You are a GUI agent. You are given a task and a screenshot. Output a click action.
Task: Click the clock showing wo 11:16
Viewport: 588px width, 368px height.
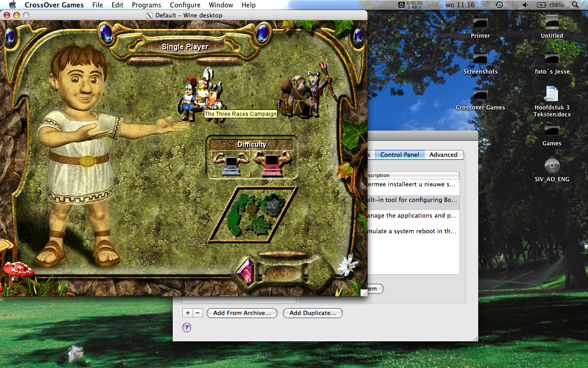[460, 5]
